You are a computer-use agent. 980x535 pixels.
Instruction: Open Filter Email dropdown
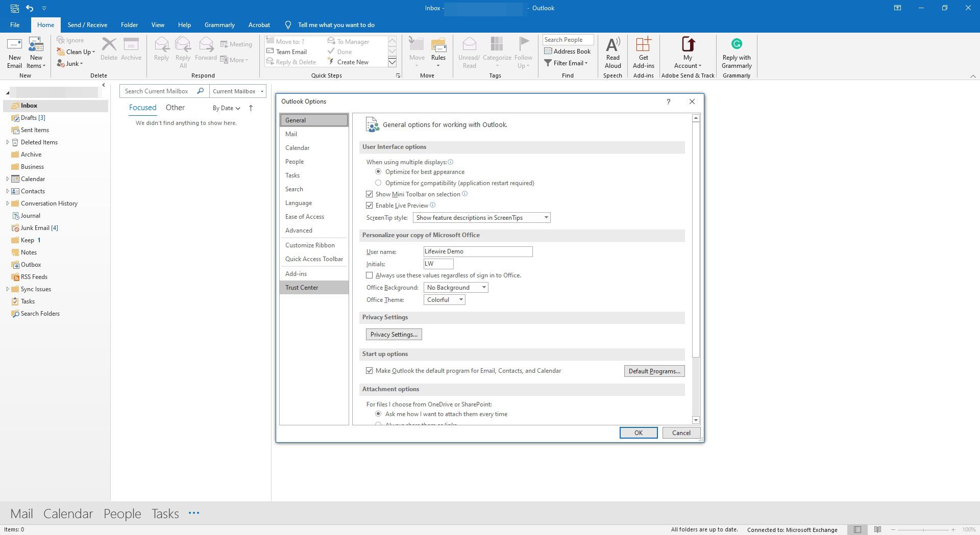[566, 63]
